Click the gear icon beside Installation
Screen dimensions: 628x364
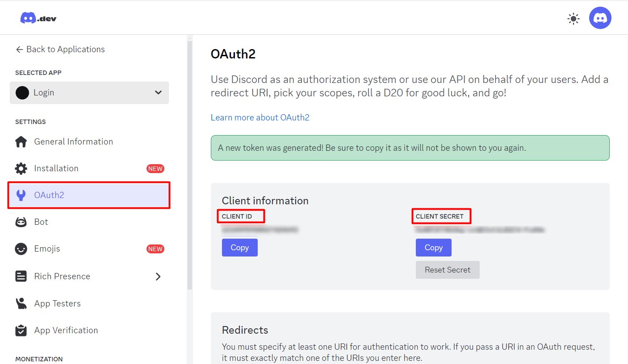click(x=21, y=169)
